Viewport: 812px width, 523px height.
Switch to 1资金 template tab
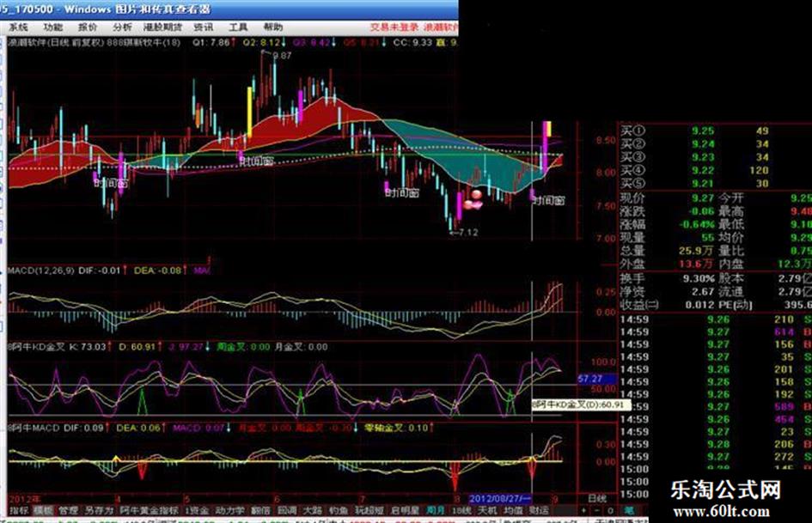pos(198,510)
